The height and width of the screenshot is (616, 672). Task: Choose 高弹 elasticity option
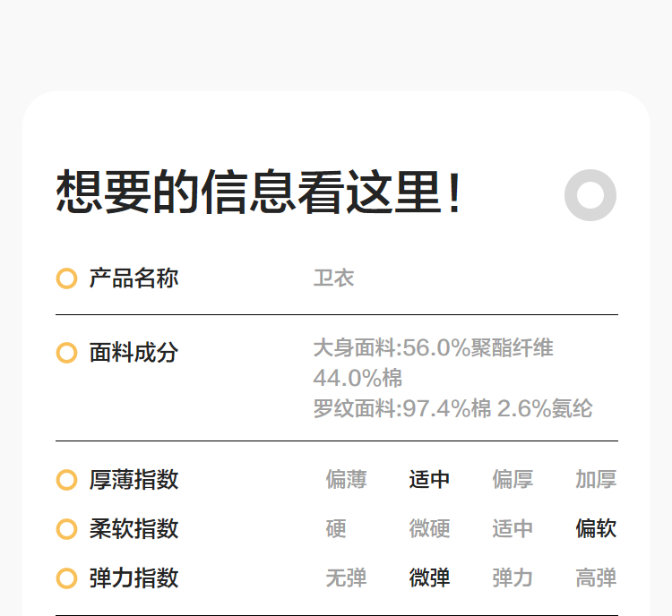[596, 578]
